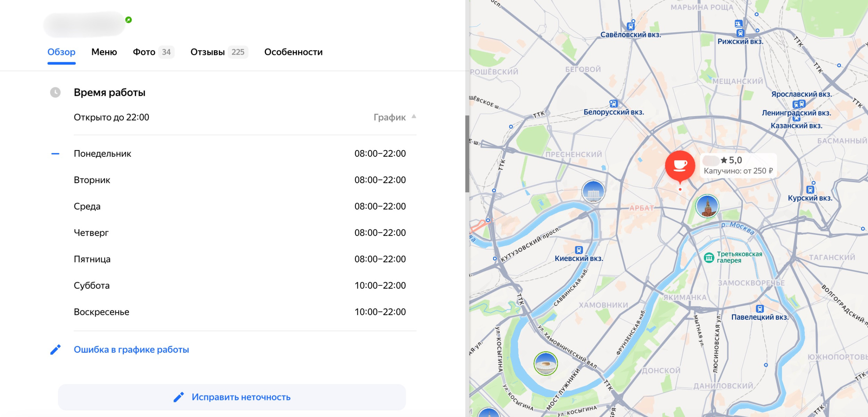Click the Kremlin landmark icon on map
Image resolution: width=868 pixels, height=417 pixels.
point(707,206)
